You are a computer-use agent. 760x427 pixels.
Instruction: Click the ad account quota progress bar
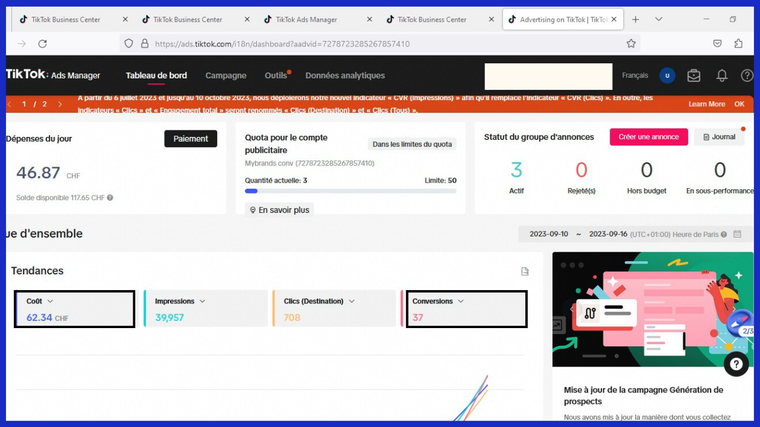[350, 191]
